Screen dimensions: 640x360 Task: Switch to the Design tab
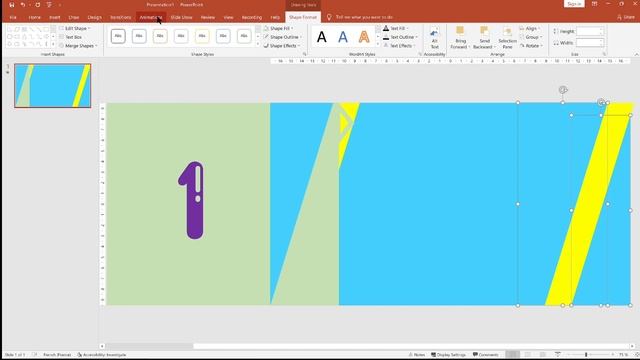94,18
